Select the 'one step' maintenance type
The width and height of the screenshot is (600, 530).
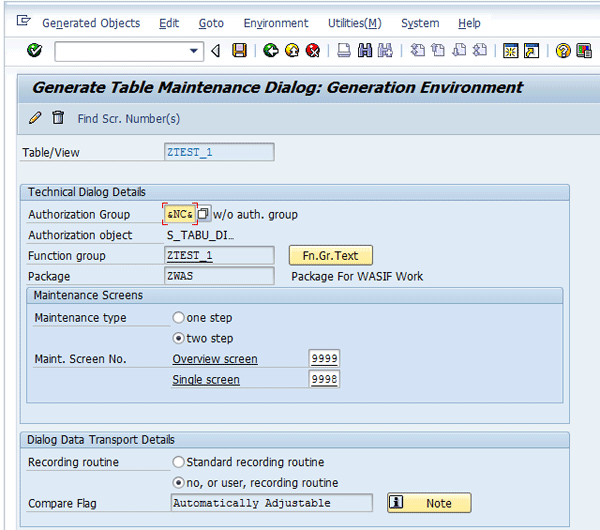click(x=179, y=318)
